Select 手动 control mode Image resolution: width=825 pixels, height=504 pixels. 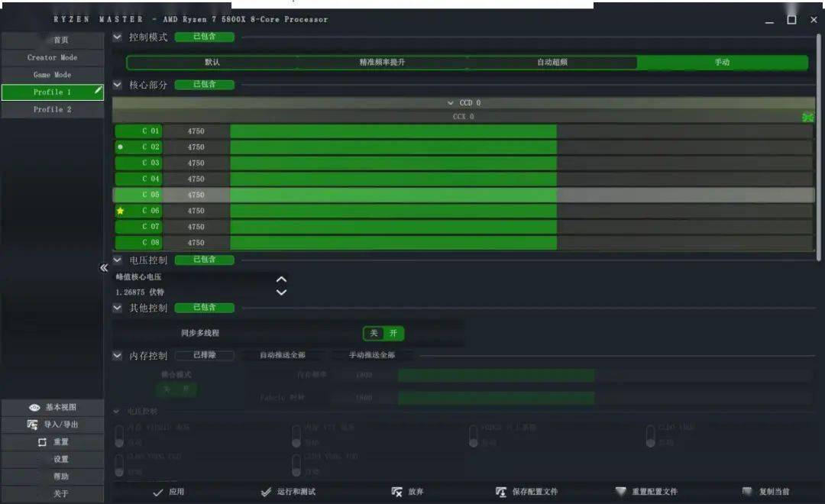[723, 62]
